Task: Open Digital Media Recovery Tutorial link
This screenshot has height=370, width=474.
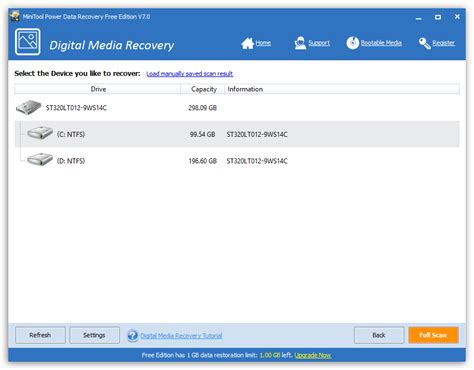Action: click(181, 336)
